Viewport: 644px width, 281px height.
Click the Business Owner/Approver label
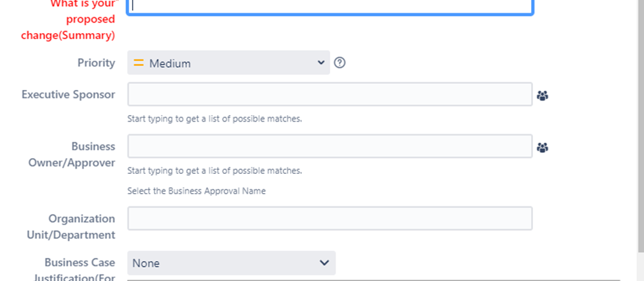(72, 155)
